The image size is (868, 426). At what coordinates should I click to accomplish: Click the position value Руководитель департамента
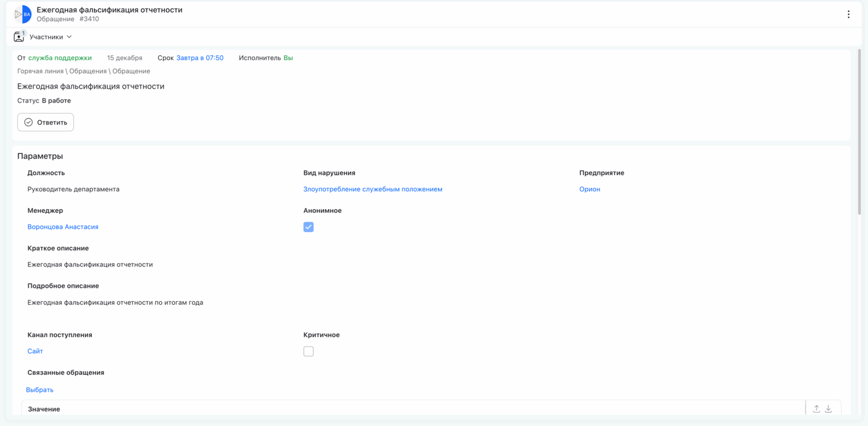tap(73, 189)
